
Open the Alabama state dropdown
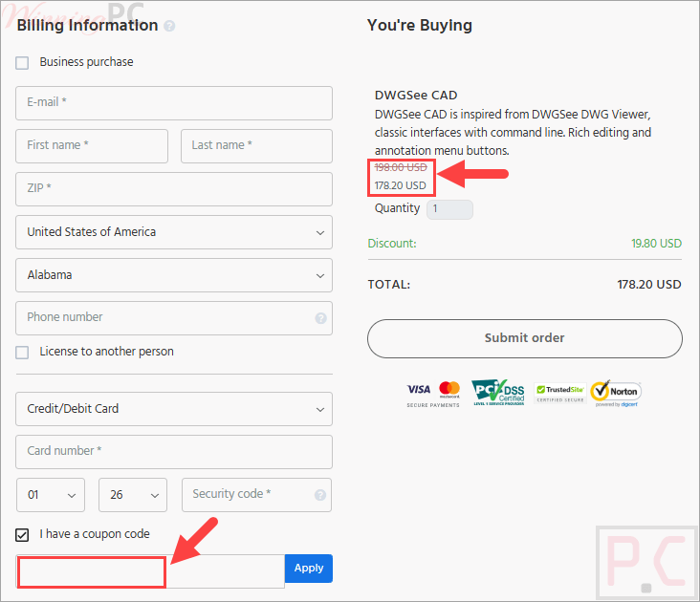point(174,275)
